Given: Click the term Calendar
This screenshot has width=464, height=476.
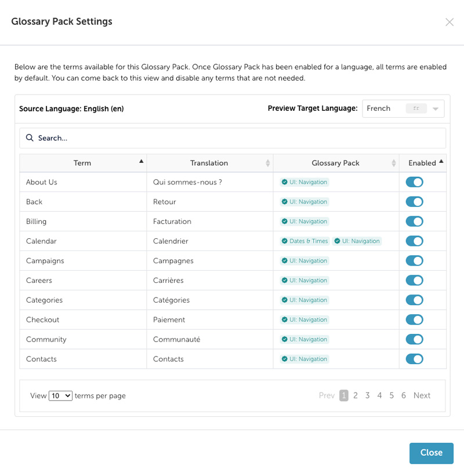Looking at the screenshot, I should point(41,241).
